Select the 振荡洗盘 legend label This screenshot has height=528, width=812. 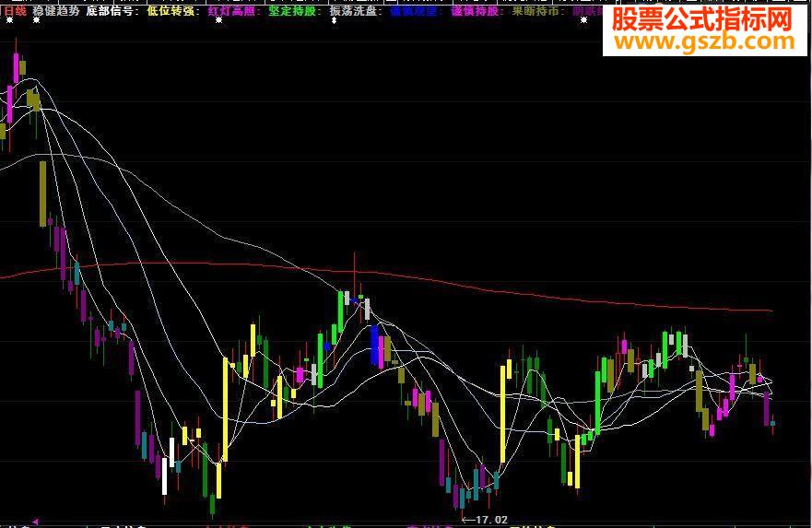click(354, 11)
